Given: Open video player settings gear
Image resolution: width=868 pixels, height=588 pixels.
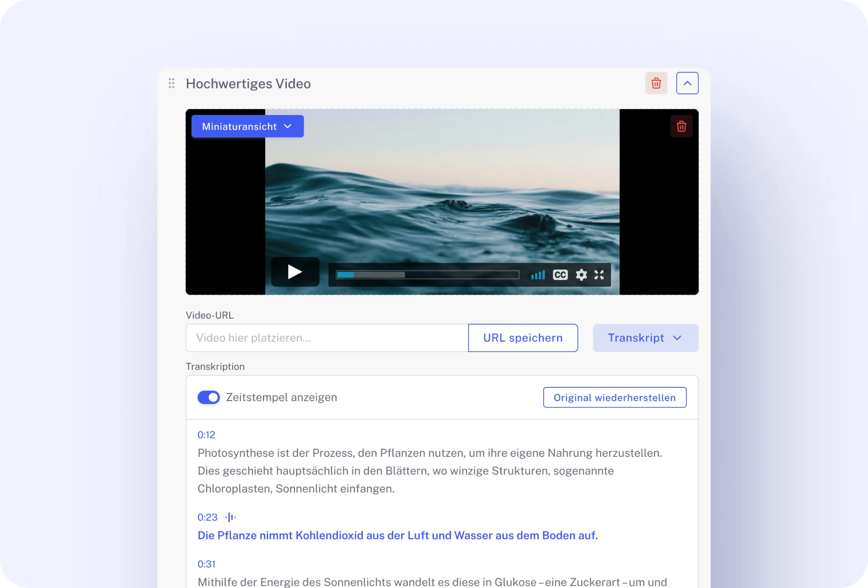Looking at the screenshot, I should click(x=581, y=275).
